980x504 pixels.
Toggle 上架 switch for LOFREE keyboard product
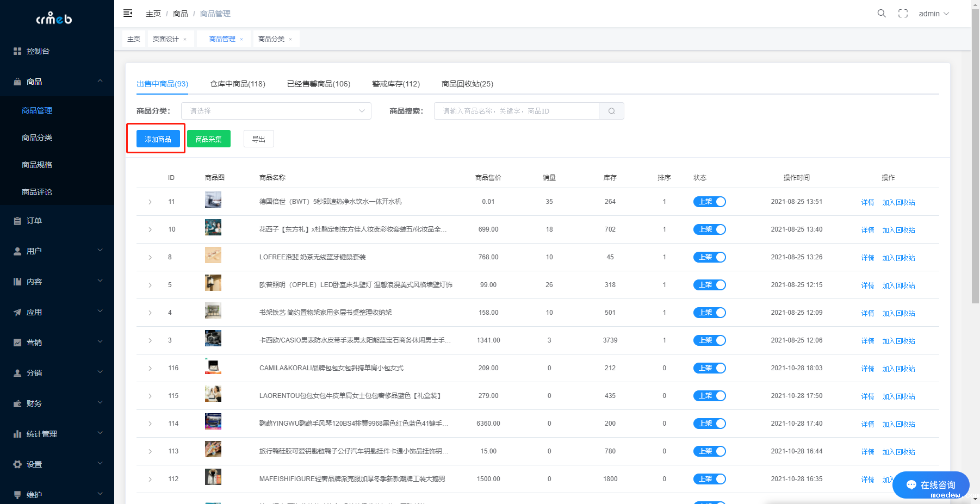click(709, 257)
